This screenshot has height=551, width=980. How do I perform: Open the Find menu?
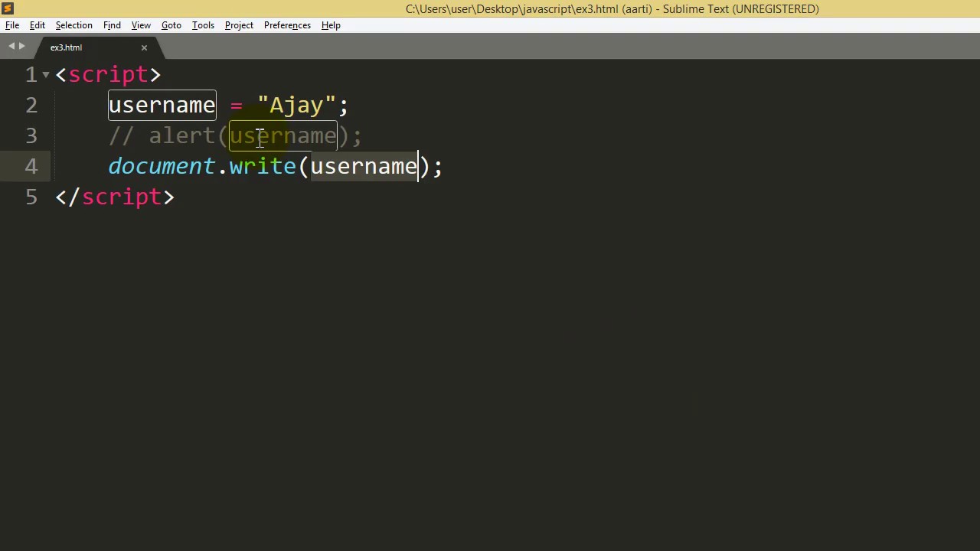pos(112,25)
